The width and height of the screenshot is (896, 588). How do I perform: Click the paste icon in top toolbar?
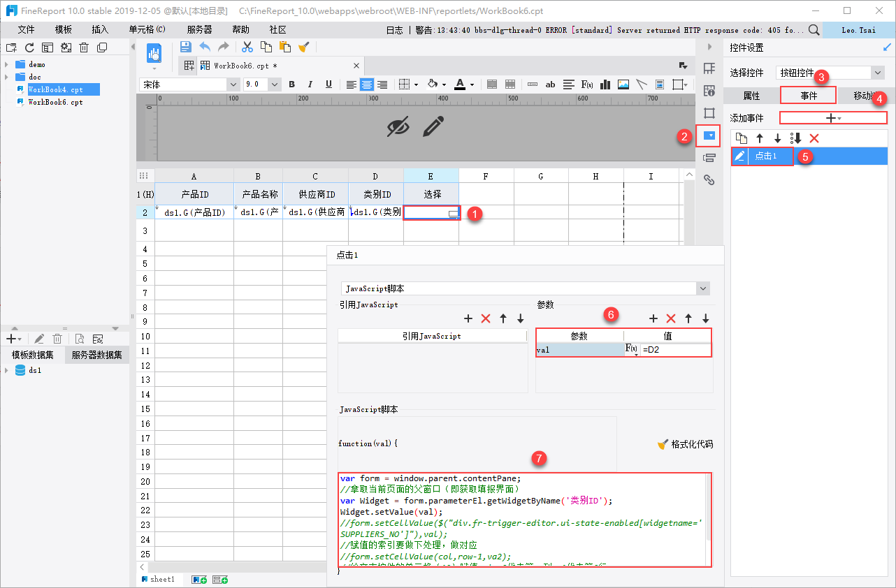(x=285, y=47)
